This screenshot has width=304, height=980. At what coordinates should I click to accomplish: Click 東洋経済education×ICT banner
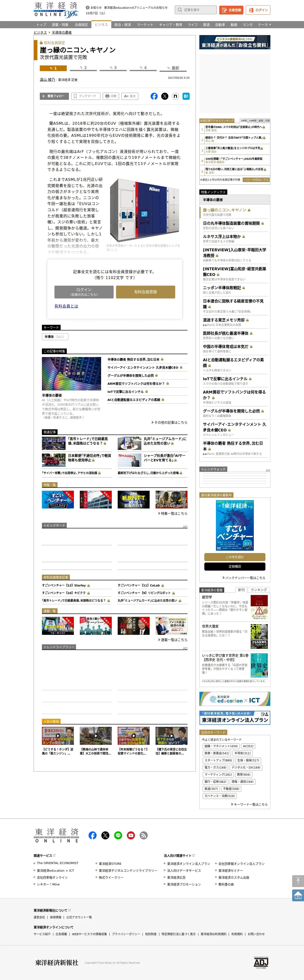coord(235,699)
